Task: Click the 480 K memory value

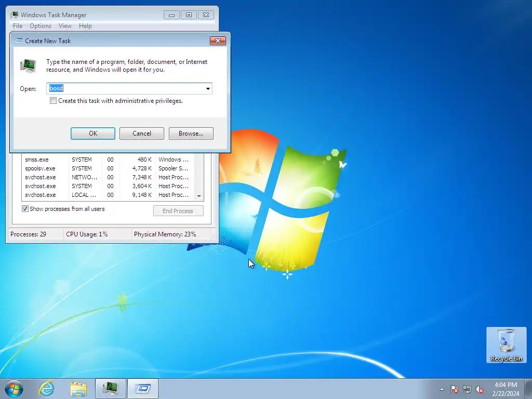Action: point(144,159)
